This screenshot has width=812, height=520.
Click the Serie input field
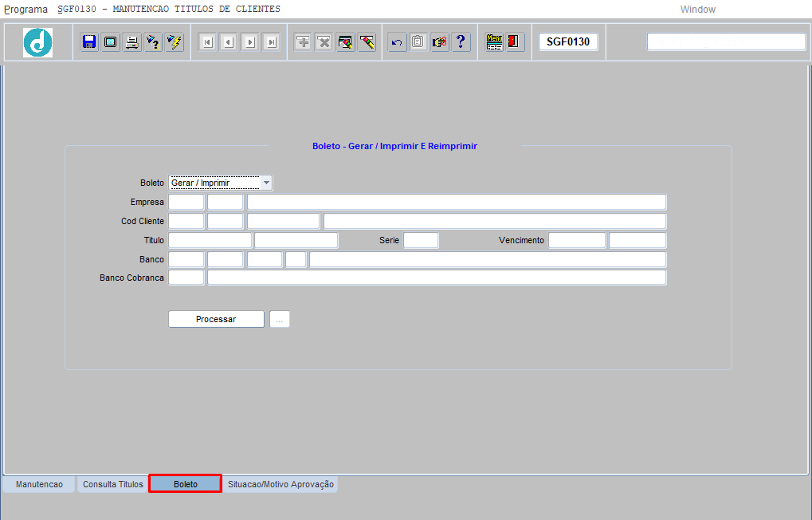[421, 240]
